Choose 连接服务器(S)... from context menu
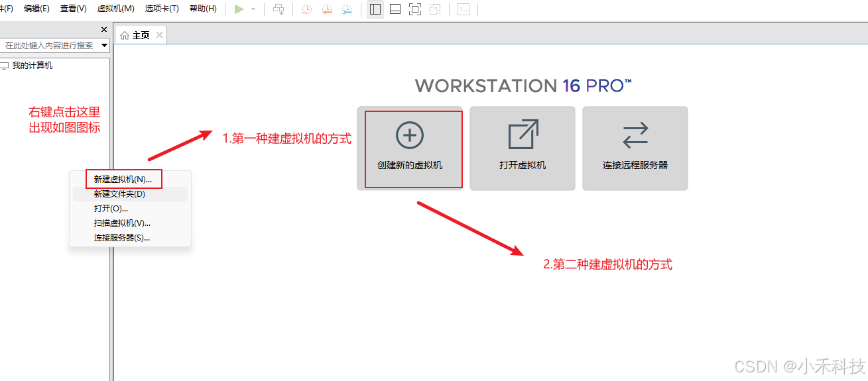This screenshot has width=868, height=381. [131, 238]
